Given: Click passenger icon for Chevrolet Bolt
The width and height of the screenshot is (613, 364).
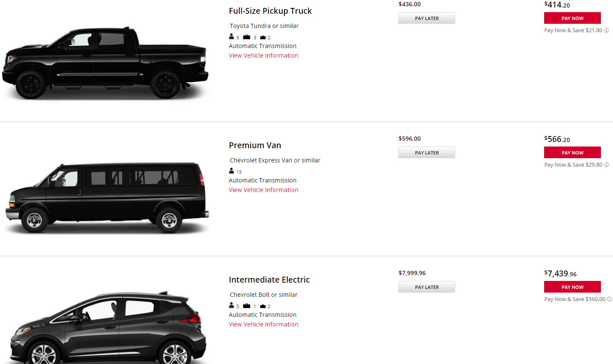Looking at the screenshot, I should click(x=231, y=306).
